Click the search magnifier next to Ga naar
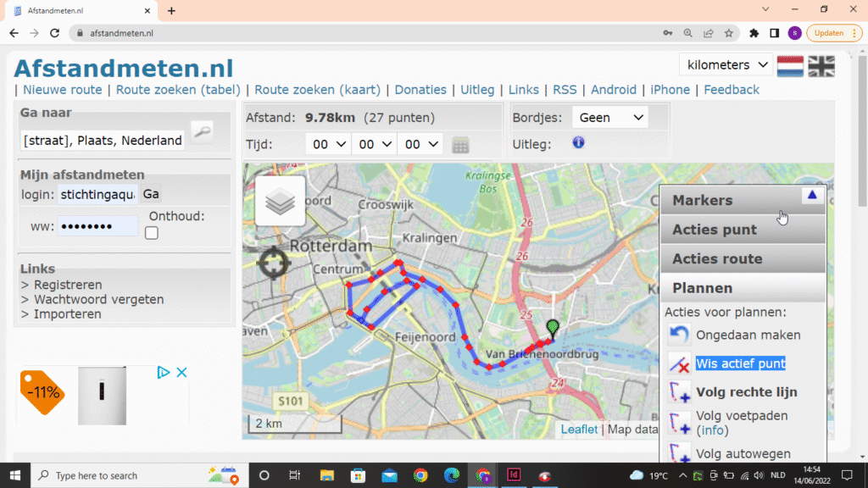 pyautogui.click(x=202, y=131)
